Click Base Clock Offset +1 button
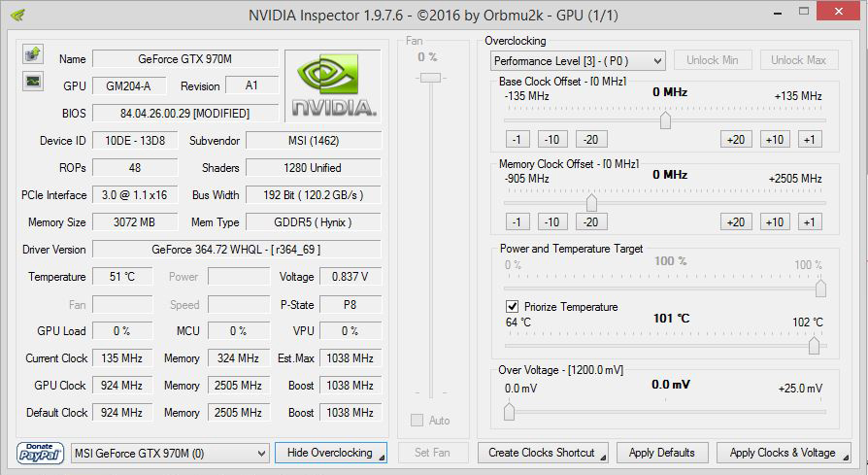Image resolution: width=868 pixels, height=475 pixels. 810,140
